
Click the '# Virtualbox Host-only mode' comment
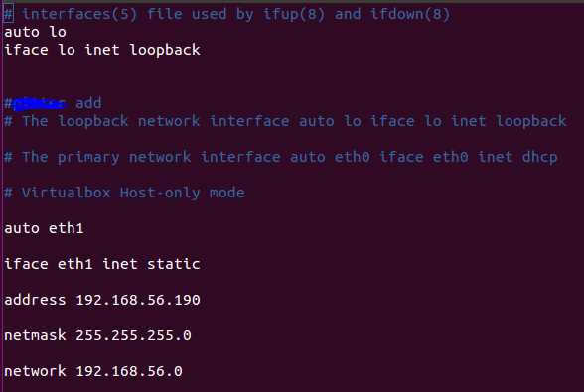tap(124, 193)
